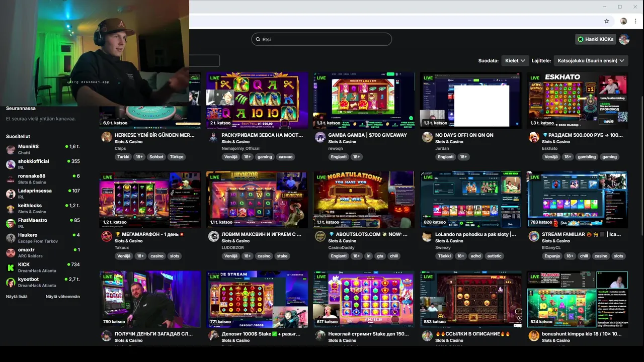644x362 pixels.
Task: Open keithlocks channel avatar in sidebar
Action: 11,209
